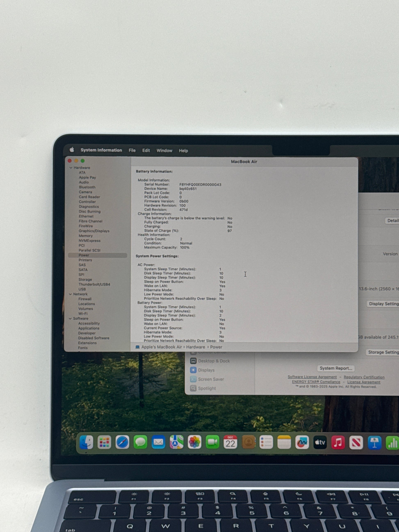Image resolution: width=399 pixels, height=532 pixels.
Task: Open the Software License Agreement link
Action: coord(312,377)
